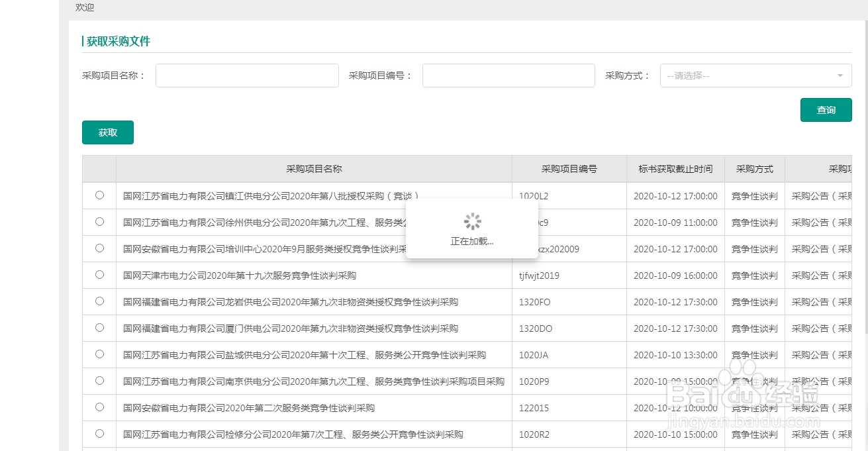The width and height of the screenshot is (868, 451).
Task: Select radio button for 盐城供电分公司 project row
Action: pos(99,354)
